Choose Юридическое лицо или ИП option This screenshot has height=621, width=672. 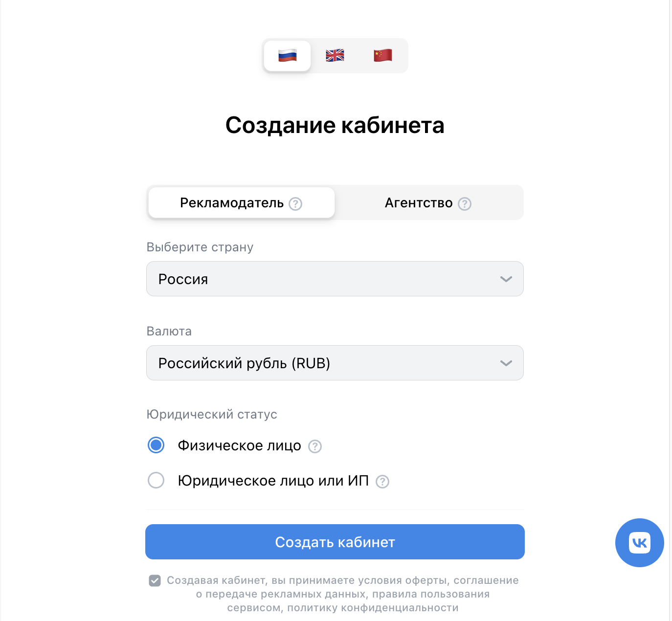point(156,480)
